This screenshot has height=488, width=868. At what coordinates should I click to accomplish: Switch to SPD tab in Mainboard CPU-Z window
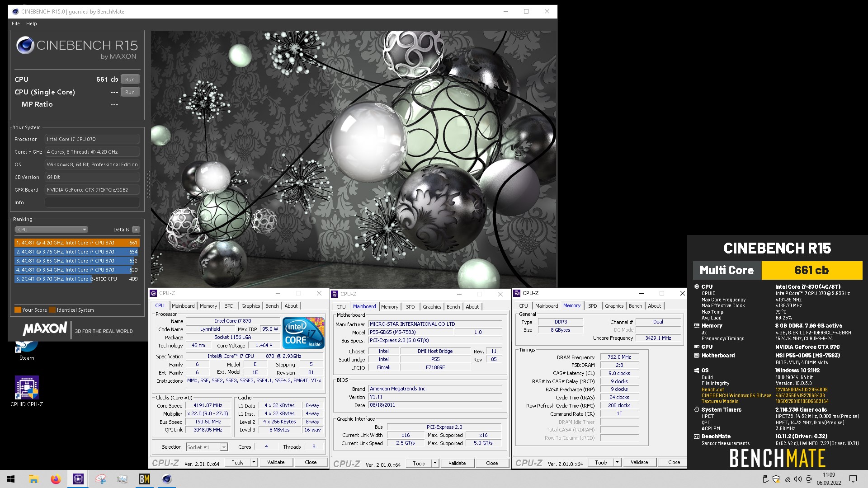pyautogui.click(x=410, y=307)
